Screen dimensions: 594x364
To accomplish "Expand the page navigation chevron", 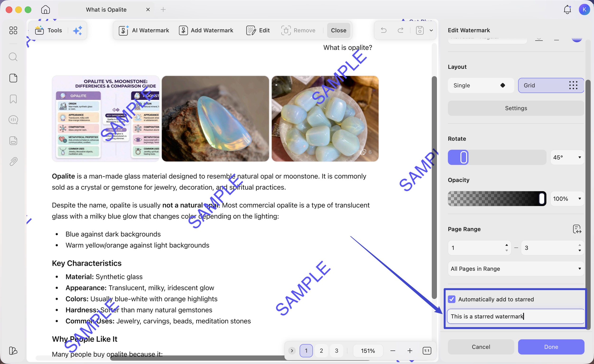I will point(292,351).
